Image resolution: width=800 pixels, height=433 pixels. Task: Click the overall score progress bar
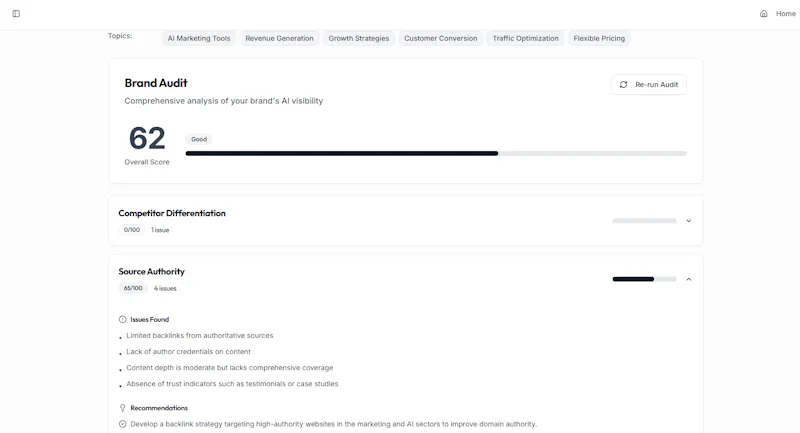click(x=436, y=153)
